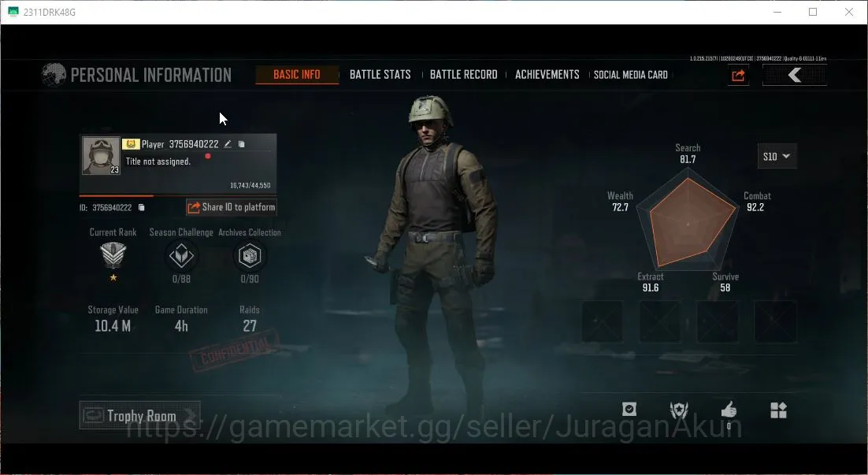Image resolution: width=868 pixels, height=475 pixels.
Task: Click the globe Personal Information logo
Action: click(x=54, y=75)
